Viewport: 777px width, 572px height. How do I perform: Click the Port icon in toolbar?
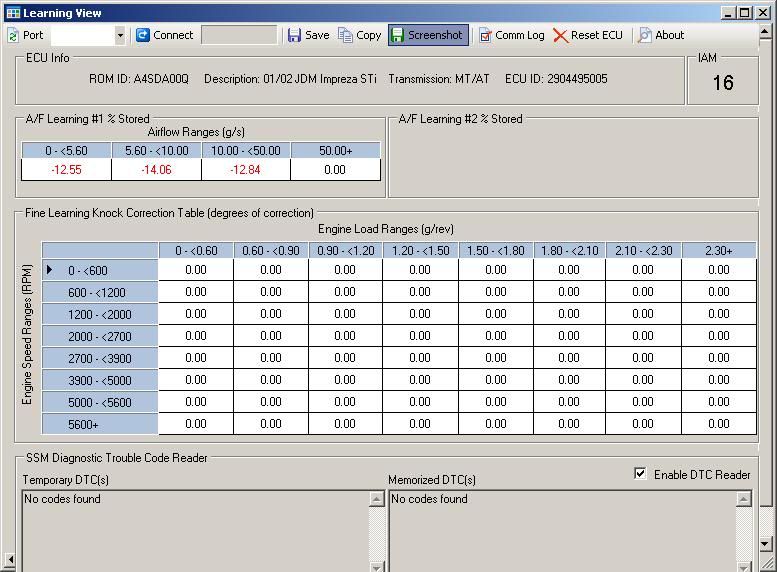(13, 35)
